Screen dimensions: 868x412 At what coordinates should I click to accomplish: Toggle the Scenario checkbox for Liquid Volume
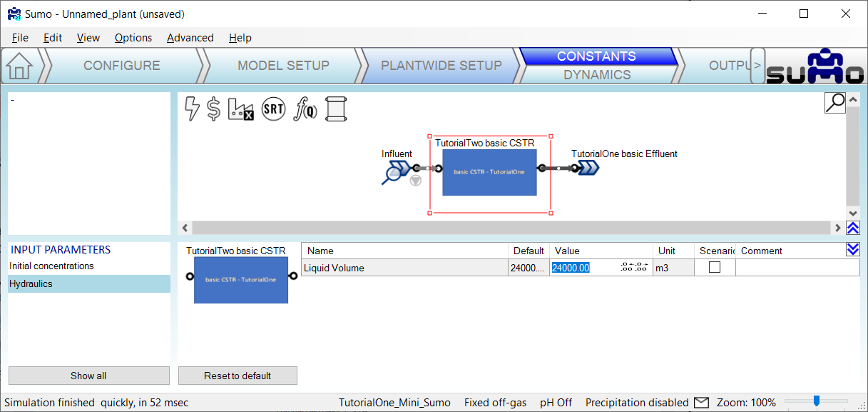[x=714, y=268]
